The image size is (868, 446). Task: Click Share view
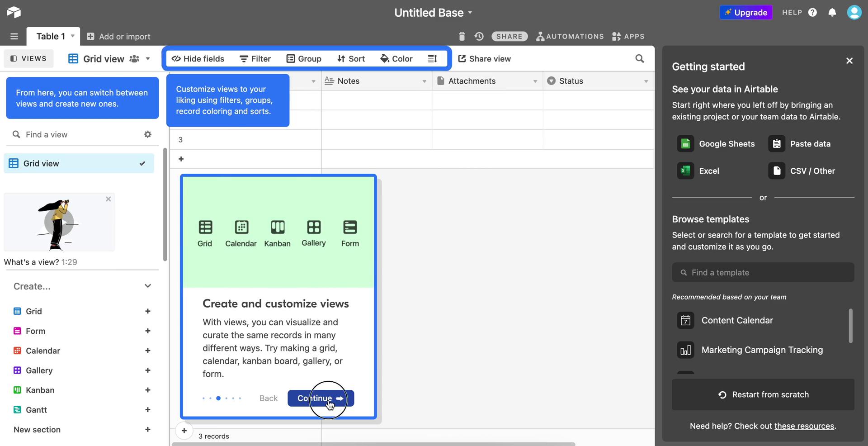click(484, 59)
